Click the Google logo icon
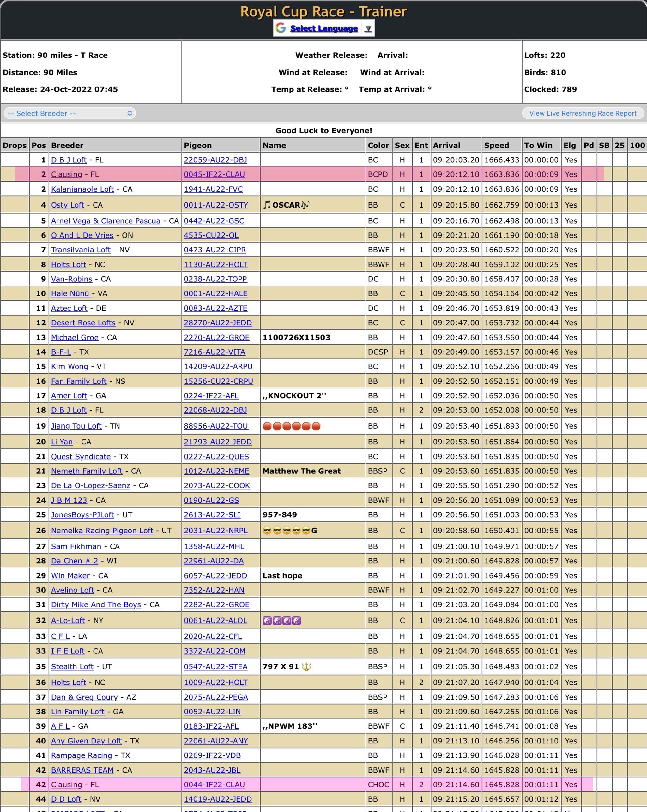Image resolution: width=647 pixels, height=812 pixels. pos(281,28)
